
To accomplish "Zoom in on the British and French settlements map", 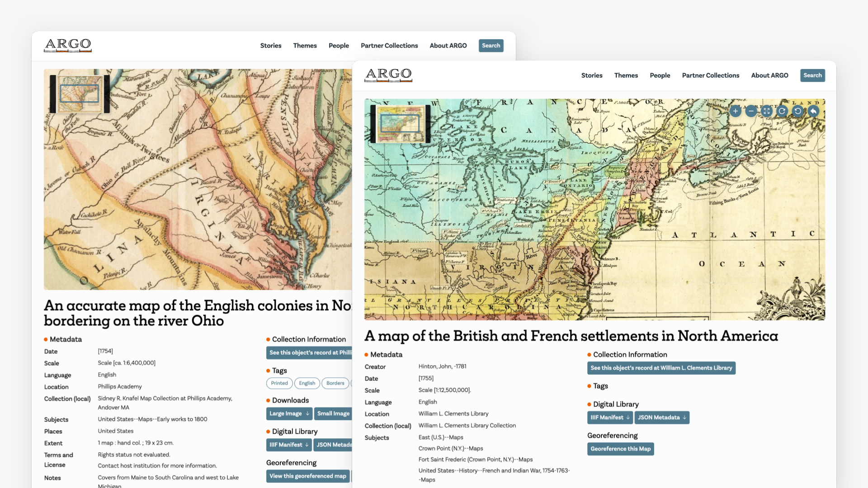I will pos(736,111).
